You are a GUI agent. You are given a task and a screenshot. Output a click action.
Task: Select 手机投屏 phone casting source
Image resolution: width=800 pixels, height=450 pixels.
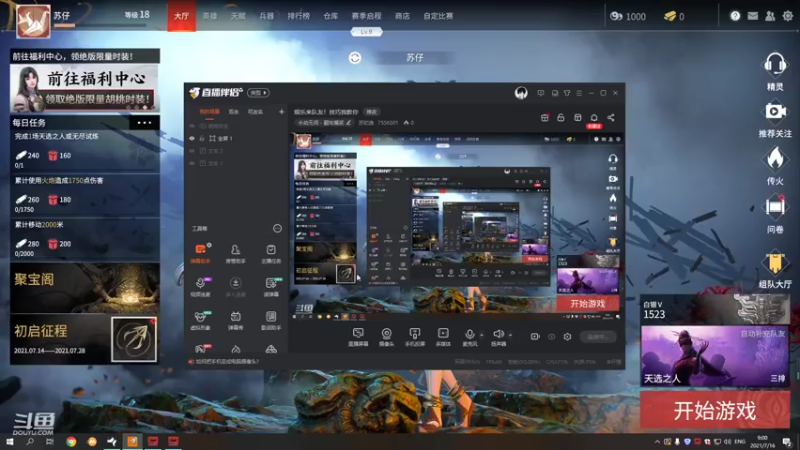(x=415, y=337)
